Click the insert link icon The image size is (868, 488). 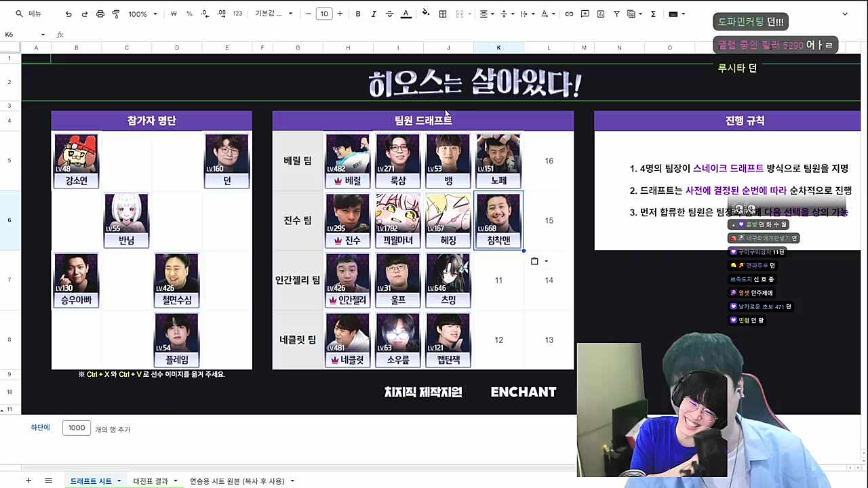pos(569,14)
